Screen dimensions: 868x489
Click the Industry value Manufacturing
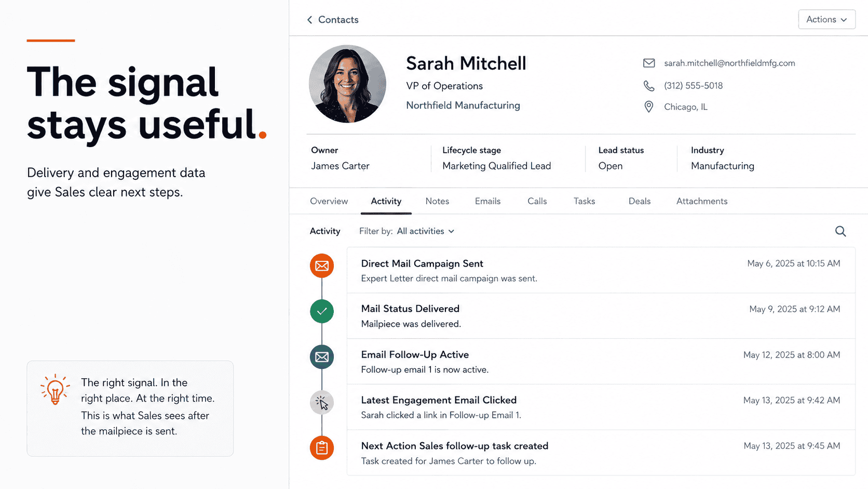click(x=722, y=166)
